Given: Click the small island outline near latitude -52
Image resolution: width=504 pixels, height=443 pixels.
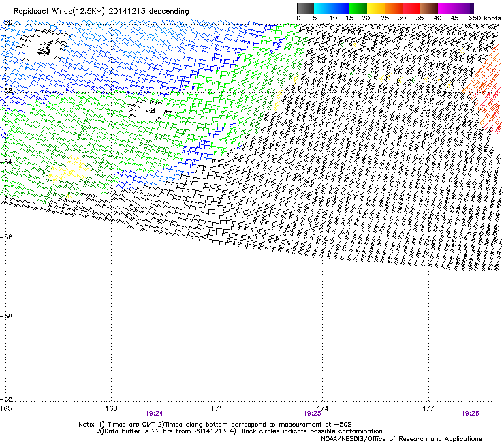Looking at the screenshot, I should (151, 110).
